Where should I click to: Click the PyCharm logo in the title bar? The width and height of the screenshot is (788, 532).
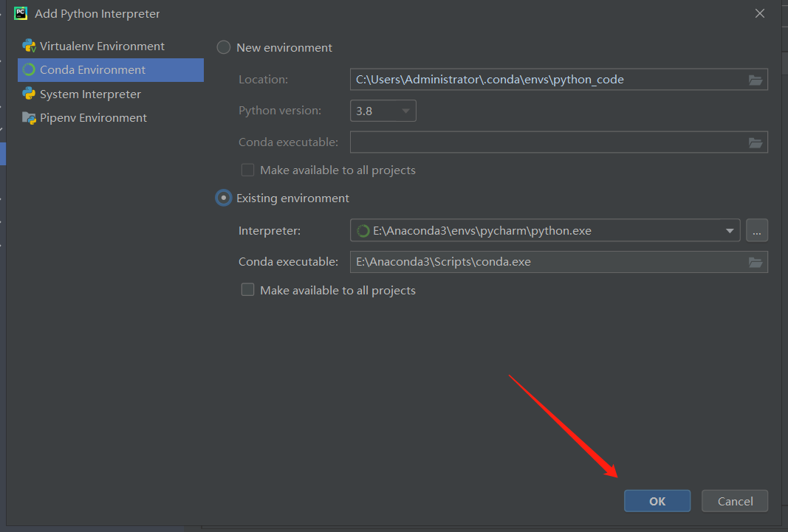click(x=21, y=13)
